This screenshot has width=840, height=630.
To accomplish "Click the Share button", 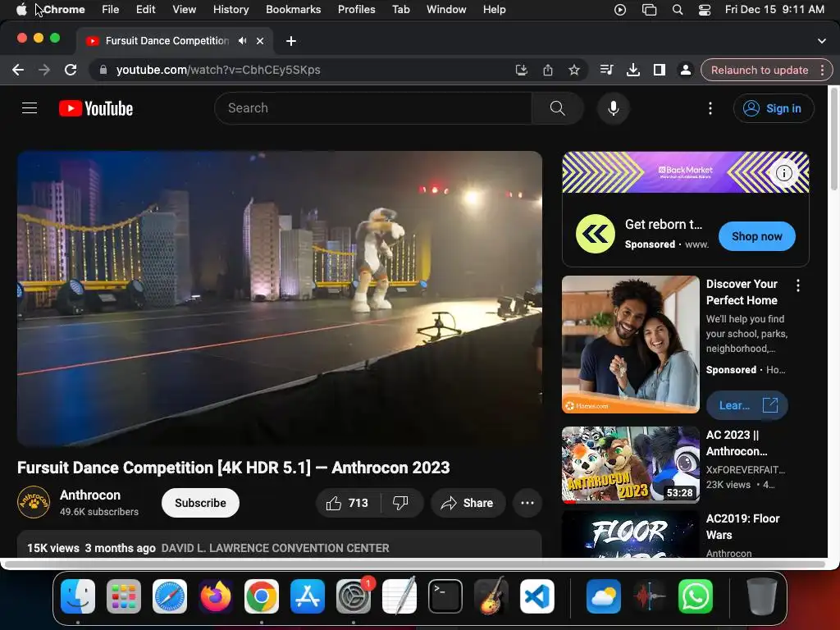I will tap(468, 503).
